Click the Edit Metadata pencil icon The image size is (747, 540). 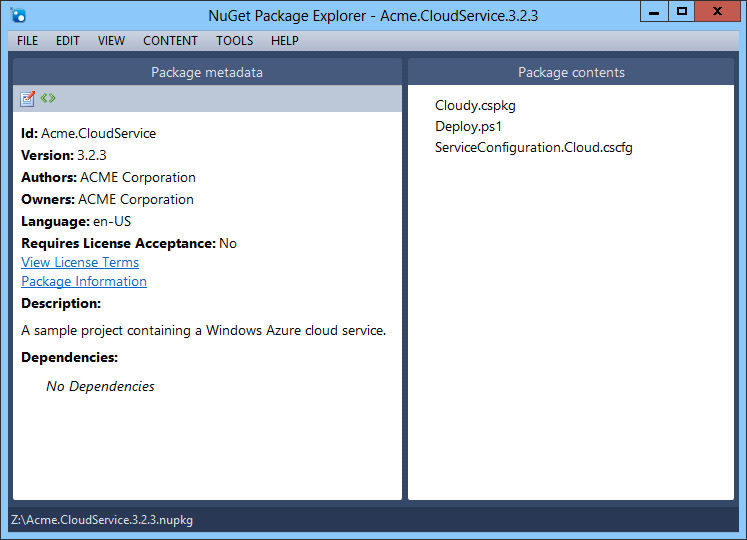pos(28,98)
